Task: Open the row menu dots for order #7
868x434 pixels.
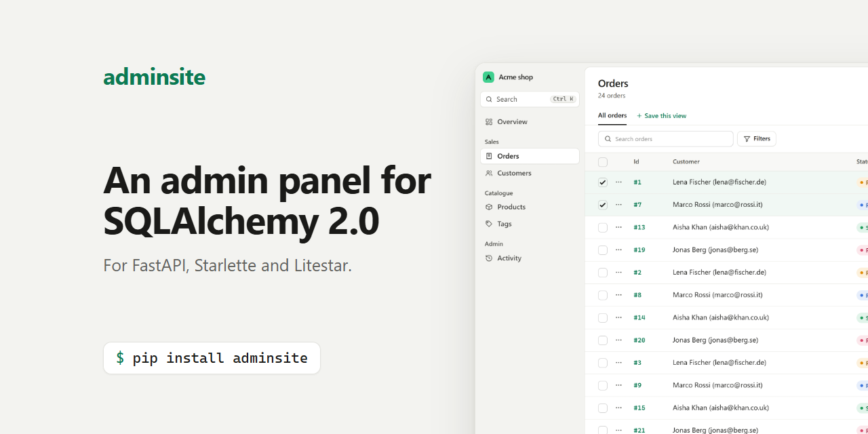Action: pyautogui.click(x=618, y=205)
